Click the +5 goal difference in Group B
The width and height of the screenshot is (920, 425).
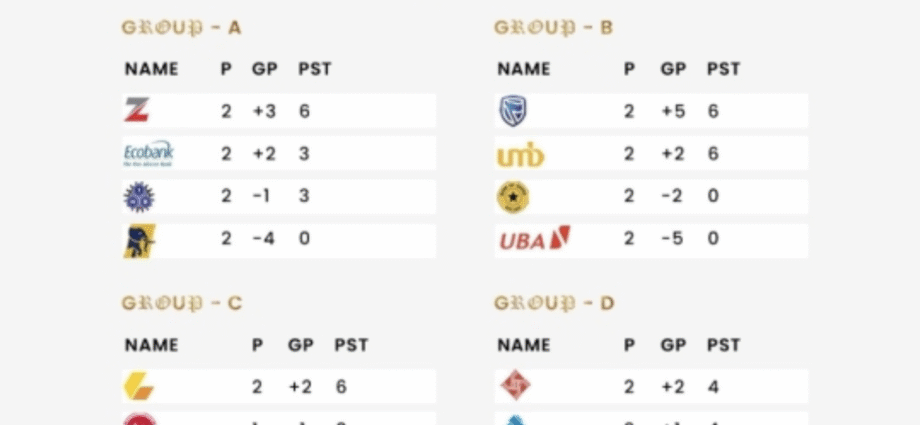pyautogui.click(x=672, y=111)
